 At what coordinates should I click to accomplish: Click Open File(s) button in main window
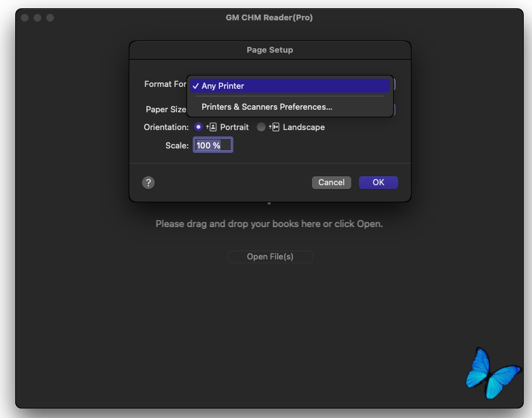tap(270, 256)
